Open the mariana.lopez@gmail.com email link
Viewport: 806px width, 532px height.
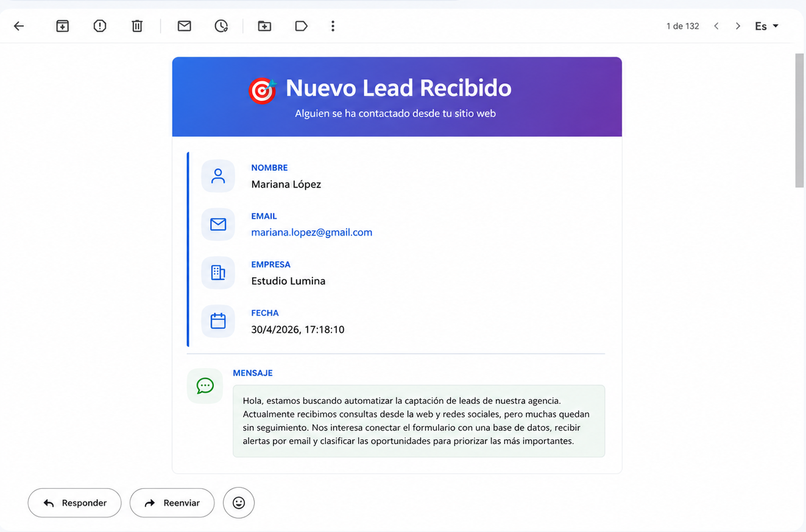[311, 233]
